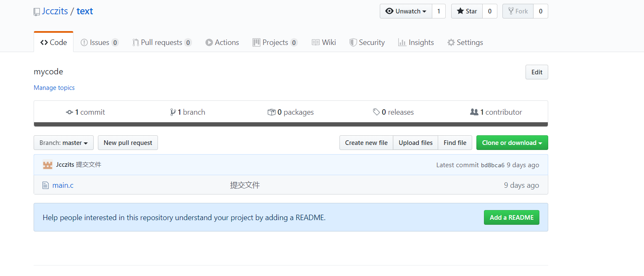Open the Jcczits owner profile link
The image size is (644, 276).
click(x=55, y=11)
